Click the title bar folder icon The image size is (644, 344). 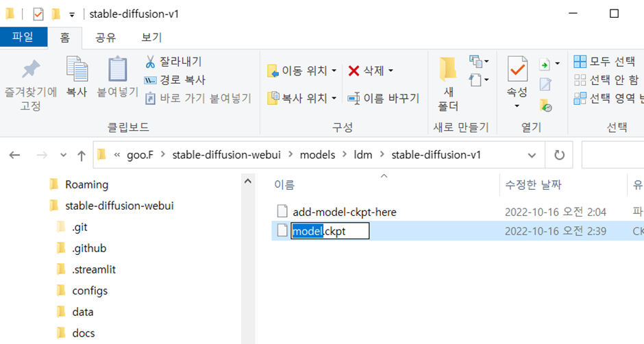pos(10,14)
